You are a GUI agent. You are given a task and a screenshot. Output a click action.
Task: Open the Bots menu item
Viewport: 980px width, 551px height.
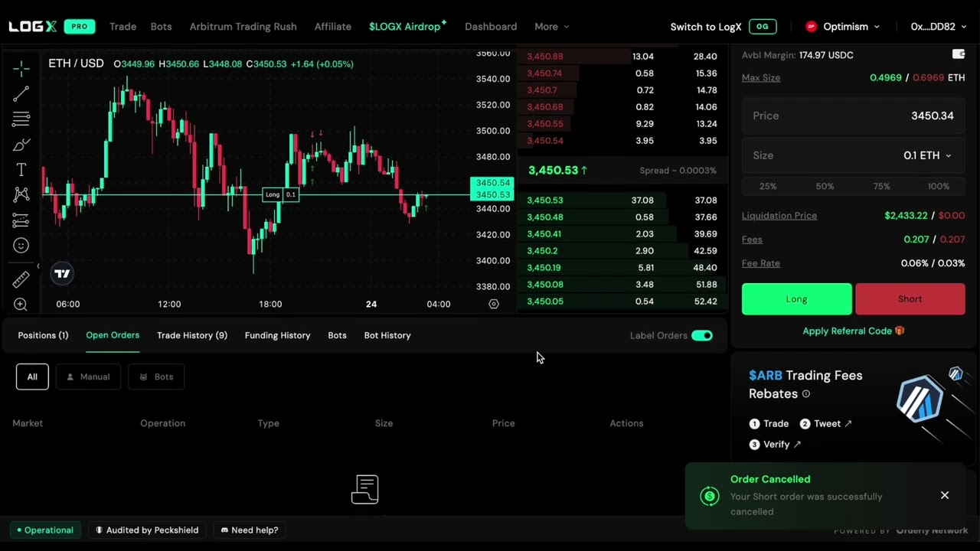coord(161,27)
